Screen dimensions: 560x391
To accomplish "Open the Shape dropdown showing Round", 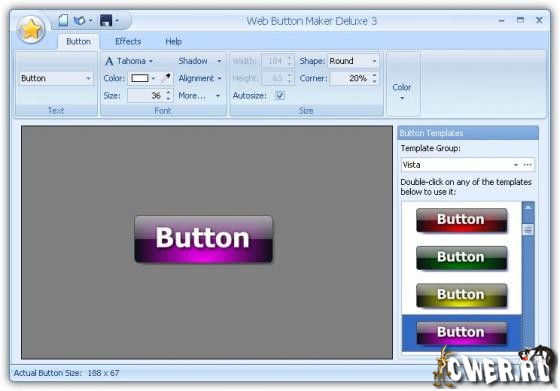I will [x=353, y=61].
